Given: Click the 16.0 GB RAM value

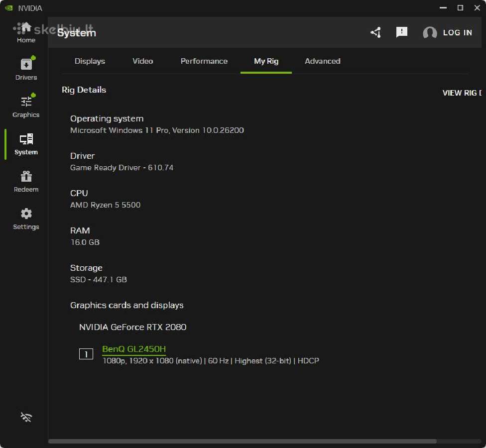Looking at the screenshot, I should [x=85, y=242].
